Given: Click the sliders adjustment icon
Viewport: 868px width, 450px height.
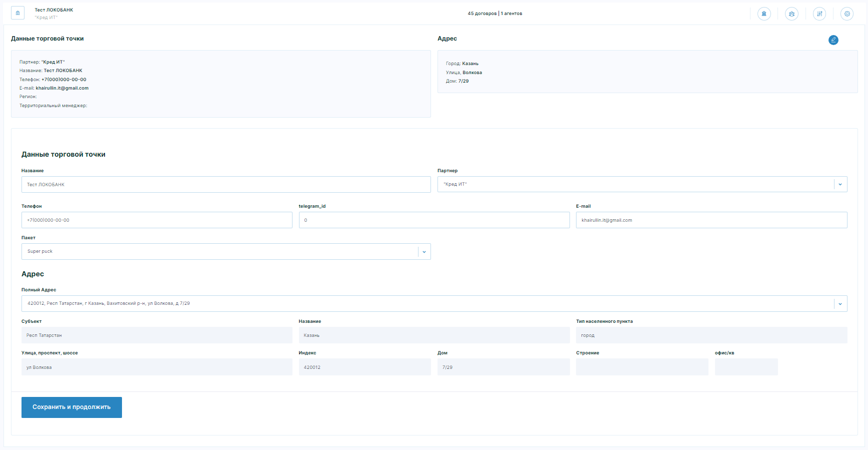Looking at the screenshot, I should point(819,14).
